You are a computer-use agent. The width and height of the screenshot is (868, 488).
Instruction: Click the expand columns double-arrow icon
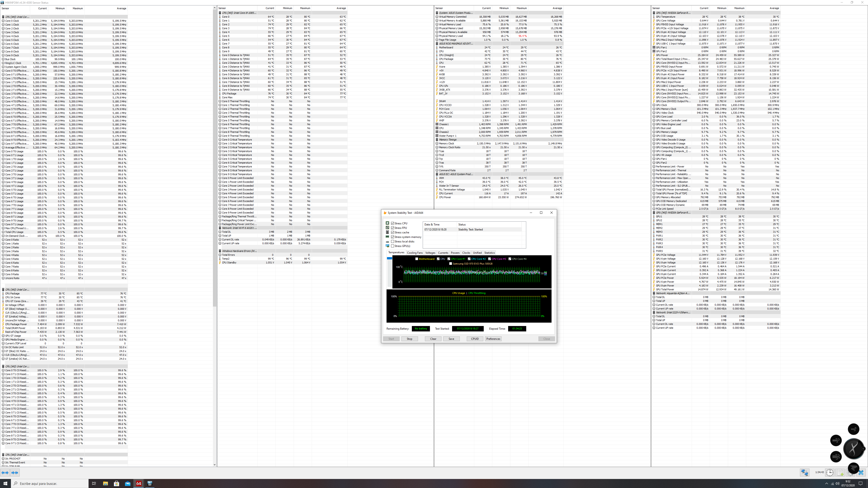click(5, 472)
